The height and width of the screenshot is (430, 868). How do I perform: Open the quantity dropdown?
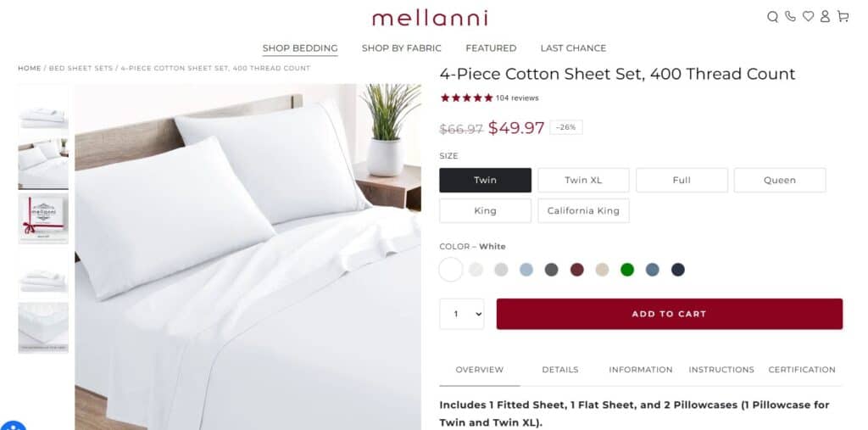coord(461,314)
